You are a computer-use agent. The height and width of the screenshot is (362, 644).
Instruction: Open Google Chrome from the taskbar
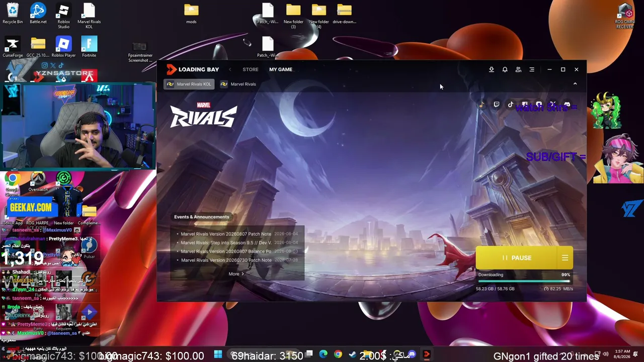338,354
